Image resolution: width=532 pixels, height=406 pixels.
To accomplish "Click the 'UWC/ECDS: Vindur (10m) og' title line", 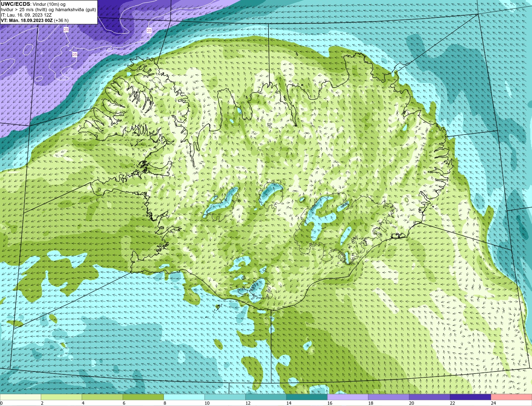I will [x=33, y=4].
